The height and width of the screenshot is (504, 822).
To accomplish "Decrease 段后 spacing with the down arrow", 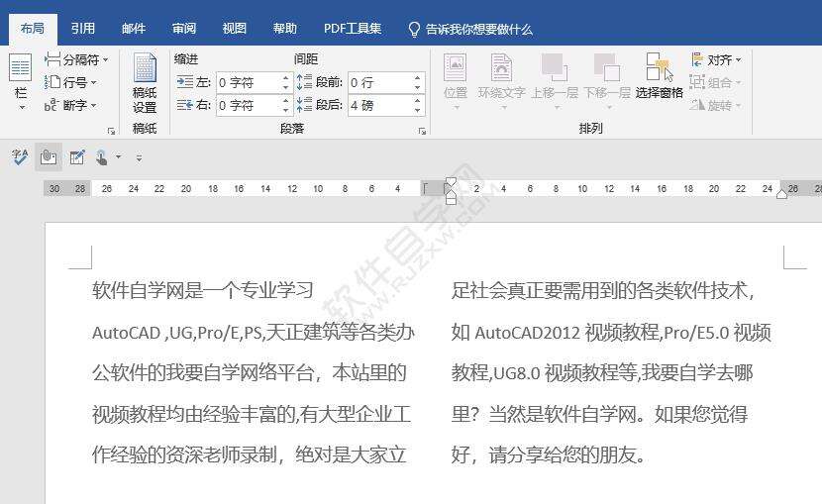I will coord(418,110).
